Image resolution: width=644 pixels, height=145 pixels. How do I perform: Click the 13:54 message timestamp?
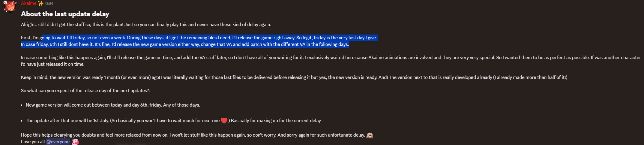(49, 4)
